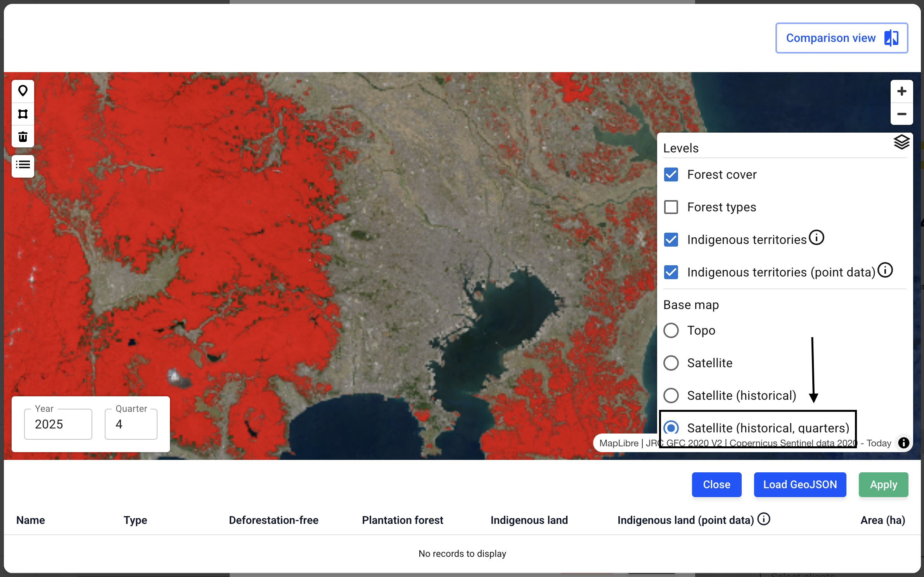The image size is (924, 577).
Task: Select Satellite (historical) base map
Action: point(671,396)
